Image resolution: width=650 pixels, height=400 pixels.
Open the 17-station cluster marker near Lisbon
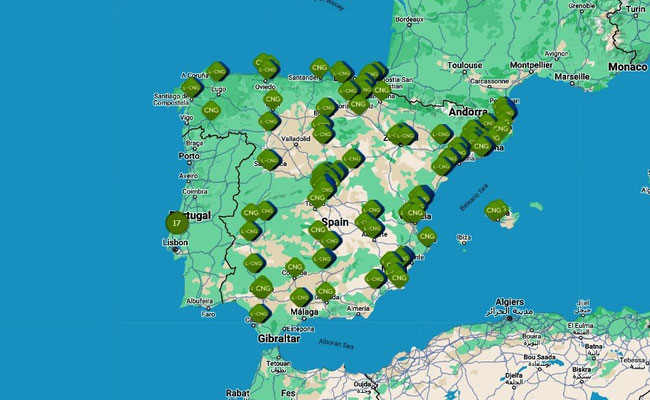tap(177, 223)
